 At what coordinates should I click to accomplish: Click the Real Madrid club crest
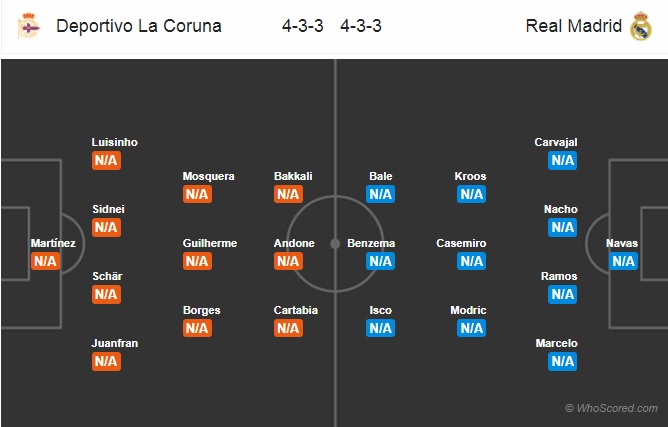[x=641, y=26]
